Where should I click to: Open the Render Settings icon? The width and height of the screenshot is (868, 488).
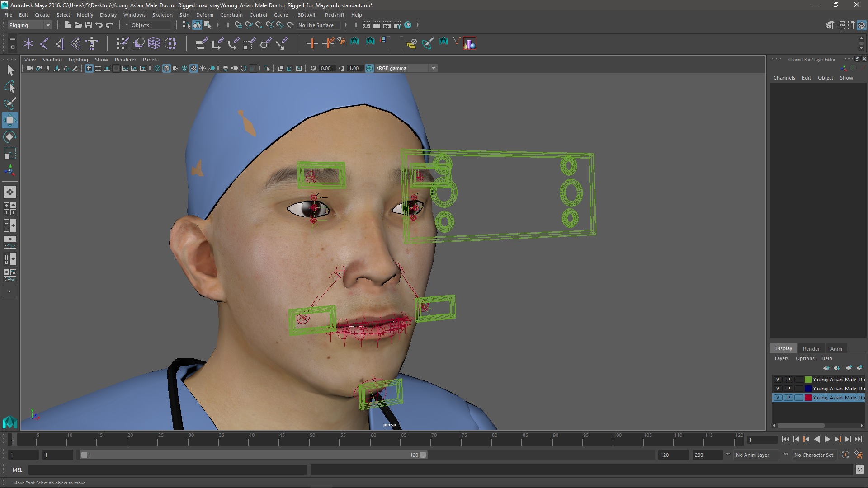click(x=397, y=25)
